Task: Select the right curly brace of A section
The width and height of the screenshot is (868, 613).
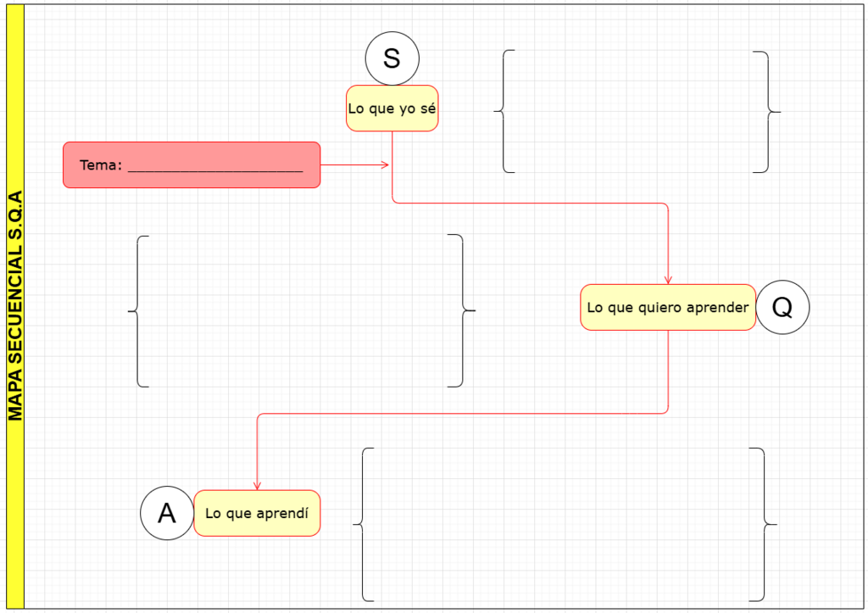Action: (x=763, y=525)
